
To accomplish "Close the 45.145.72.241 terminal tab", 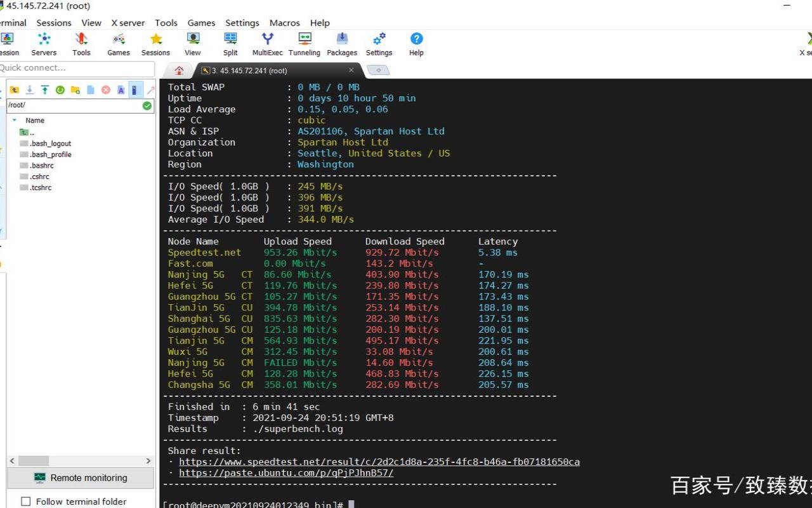I will coord(351,70).
